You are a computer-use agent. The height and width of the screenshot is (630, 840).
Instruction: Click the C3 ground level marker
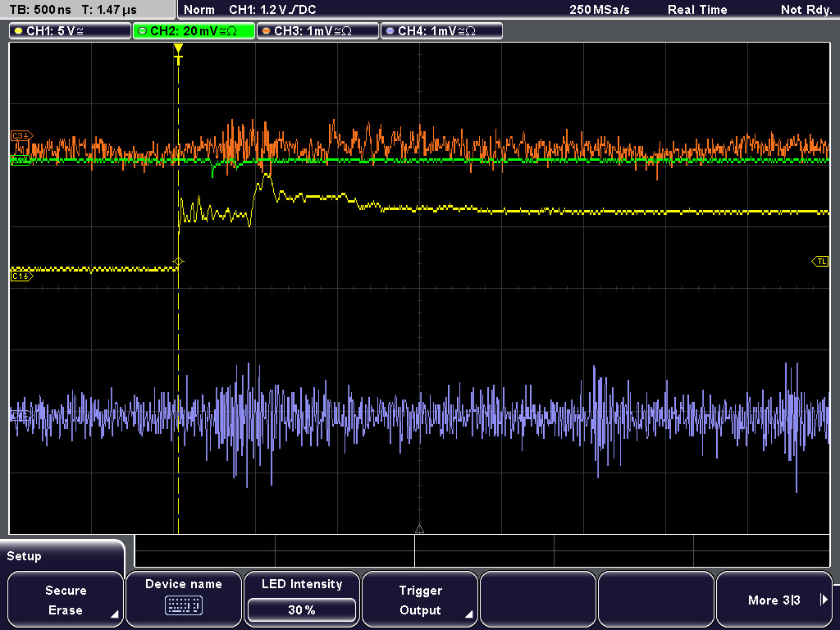(22, 136)
